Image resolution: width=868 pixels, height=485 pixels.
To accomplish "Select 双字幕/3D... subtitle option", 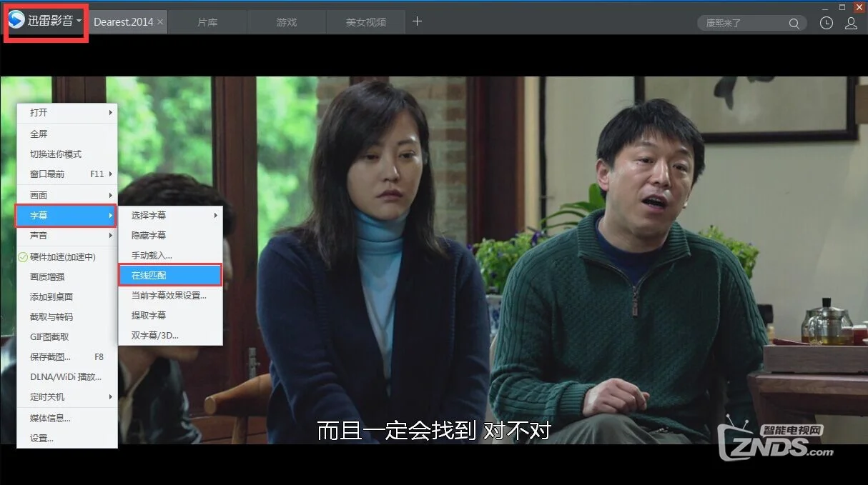I will [170, 335].
